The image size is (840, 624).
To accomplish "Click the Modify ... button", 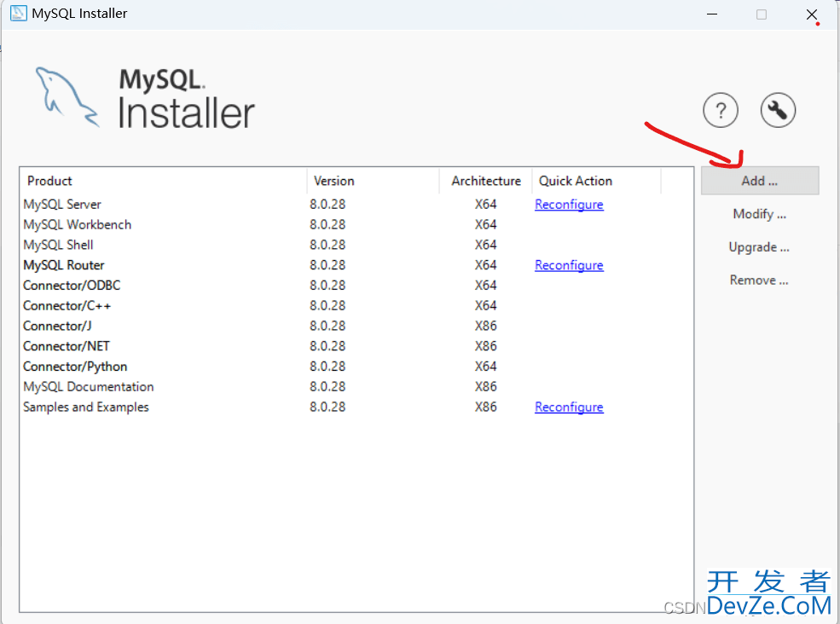I will 760,214.
